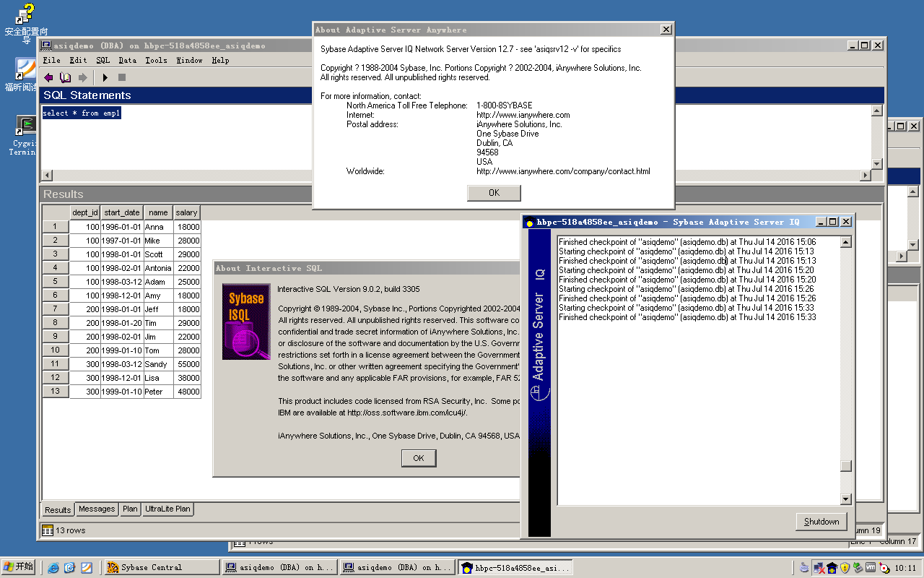
Task: Click the http://www.ianywhere.com Internet address text
Action: 523,115
